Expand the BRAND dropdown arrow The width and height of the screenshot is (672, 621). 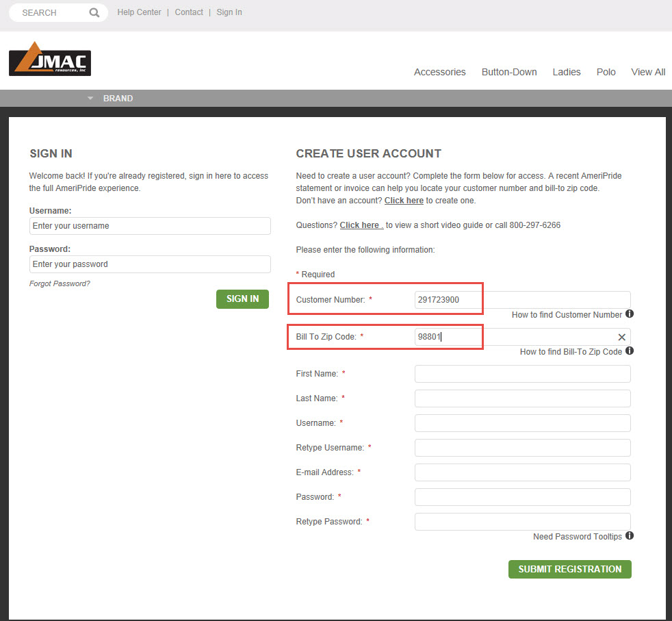coord(90,99)
